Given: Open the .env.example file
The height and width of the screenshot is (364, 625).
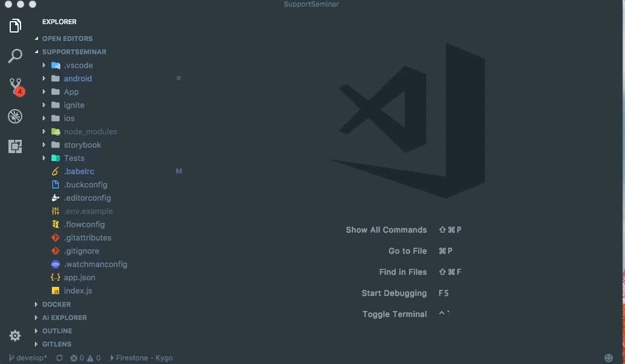Looking at the screenshot, I should (88, 211).
